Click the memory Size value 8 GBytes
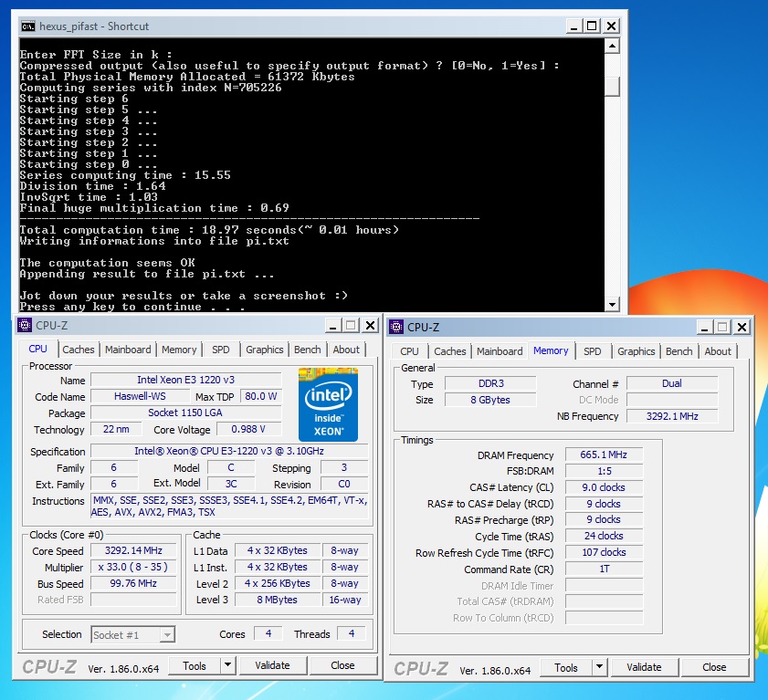Image resolution: width=768 pixels, height=700 pixels. click(490, 400)
